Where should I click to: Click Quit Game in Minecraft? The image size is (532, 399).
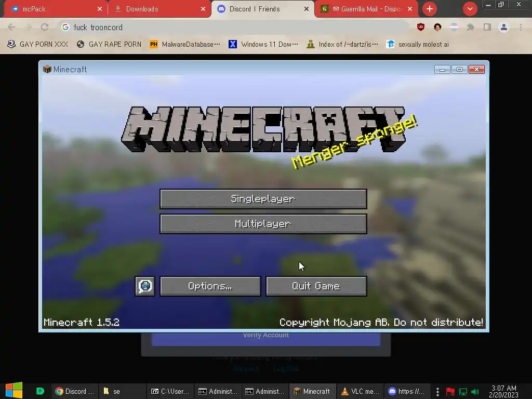coord(316,286)
